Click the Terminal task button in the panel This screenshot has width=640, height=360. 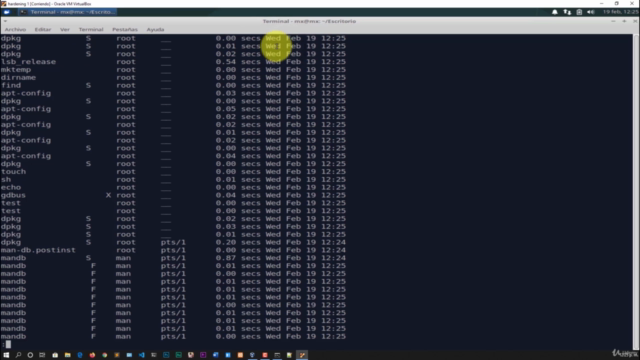point(68,12)
